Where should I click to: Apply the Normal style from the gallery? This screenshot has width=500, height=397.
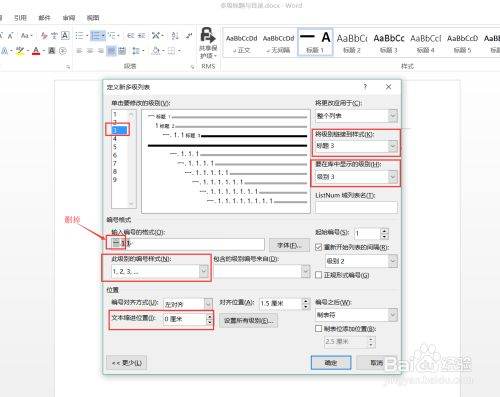coord(242,43)
